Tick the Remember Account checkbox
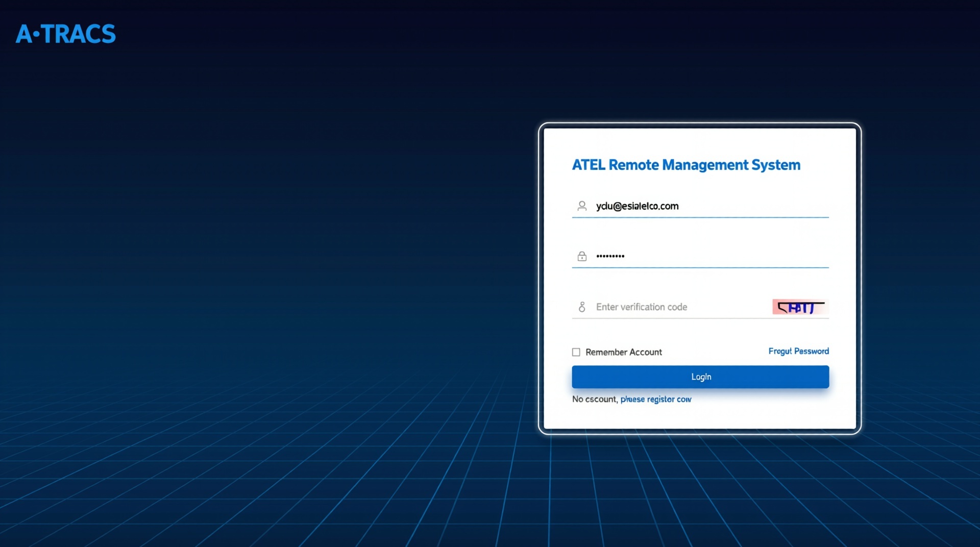 coord(576,352)
